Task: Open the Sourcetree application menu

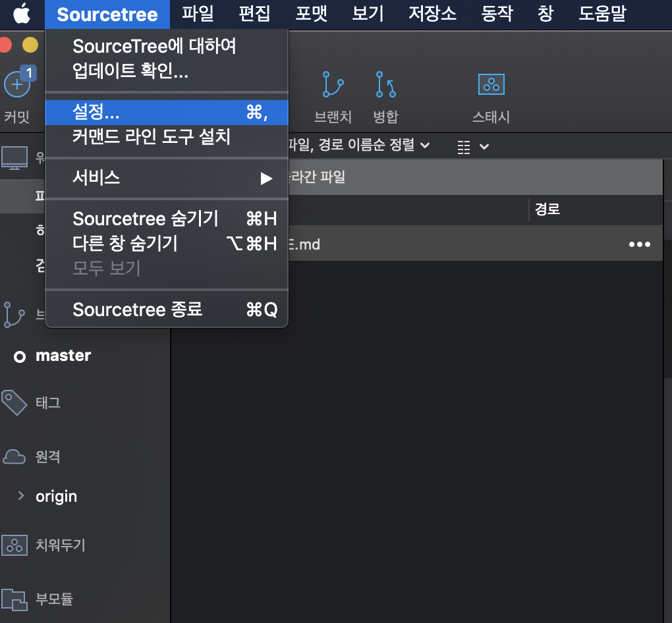Action: pos(107,14)
